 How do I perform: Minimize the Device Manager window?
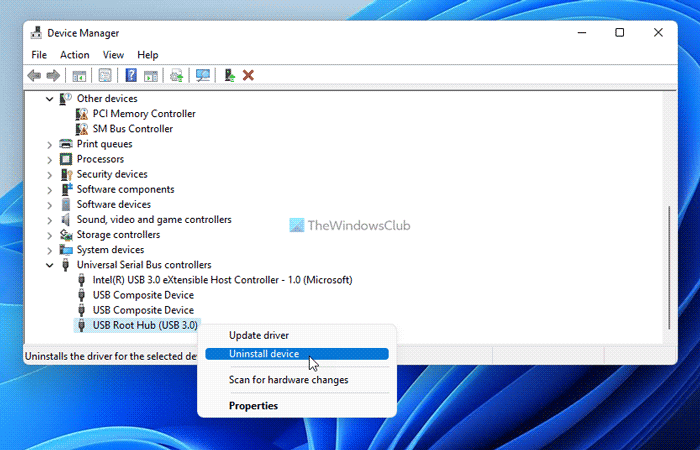582,33
